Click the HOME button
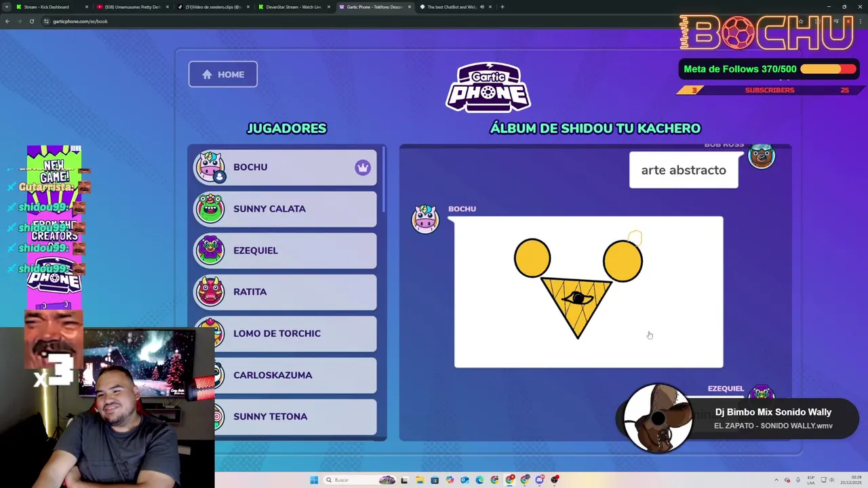 click(223, 75)
